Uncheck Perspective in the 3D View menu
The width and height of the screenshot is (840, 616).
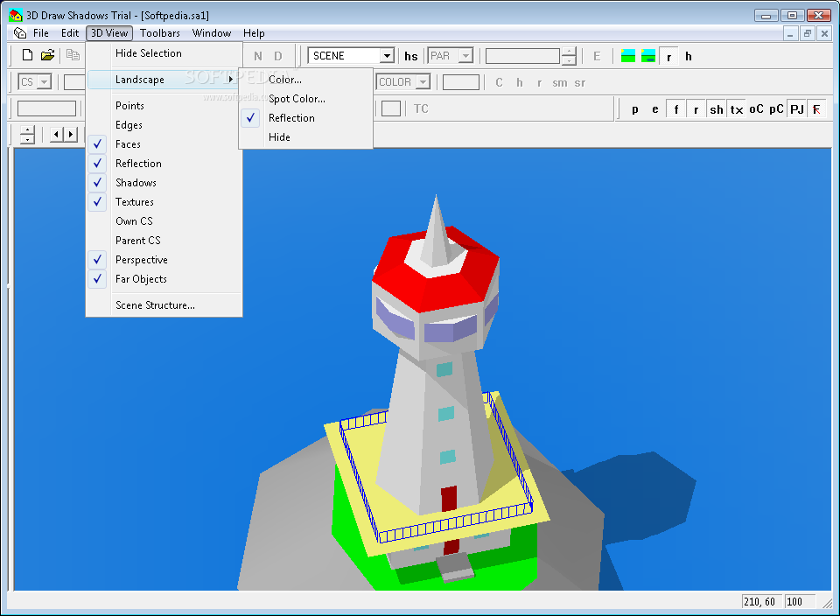coord(164,260)
